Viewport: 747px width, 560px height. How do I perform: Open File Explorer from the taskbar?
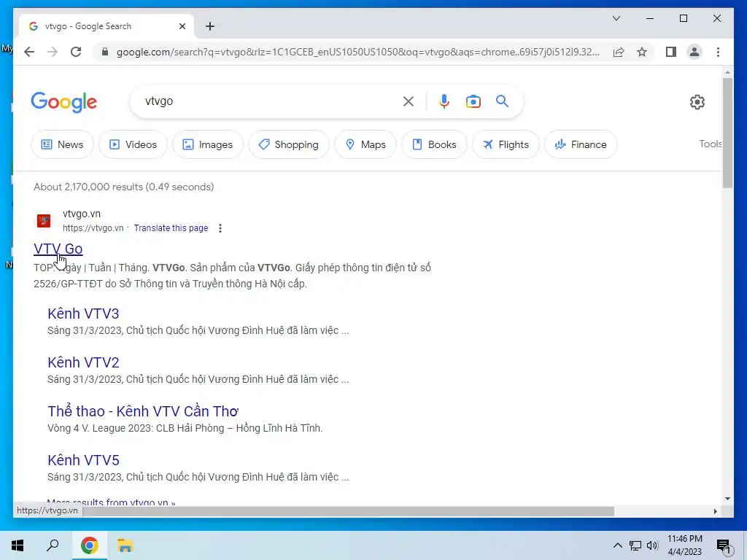pyautogui.click(x=125, y=545)
